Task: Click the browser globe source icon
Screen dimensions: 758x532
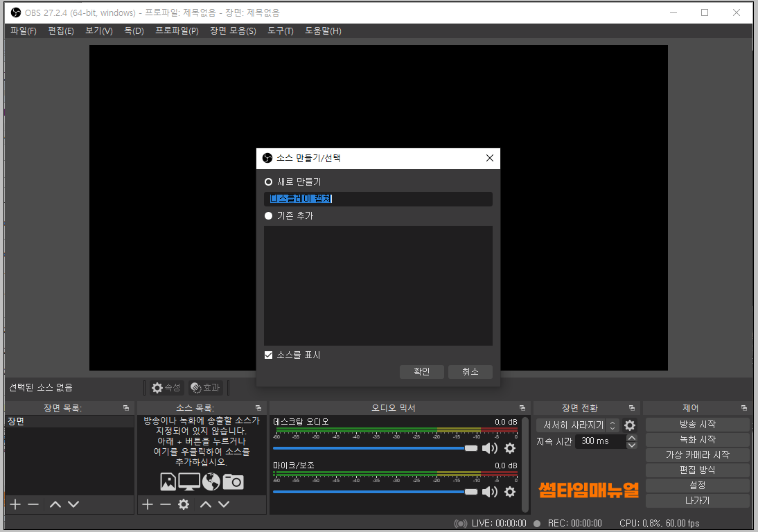Action: click(x=211, y=481)
